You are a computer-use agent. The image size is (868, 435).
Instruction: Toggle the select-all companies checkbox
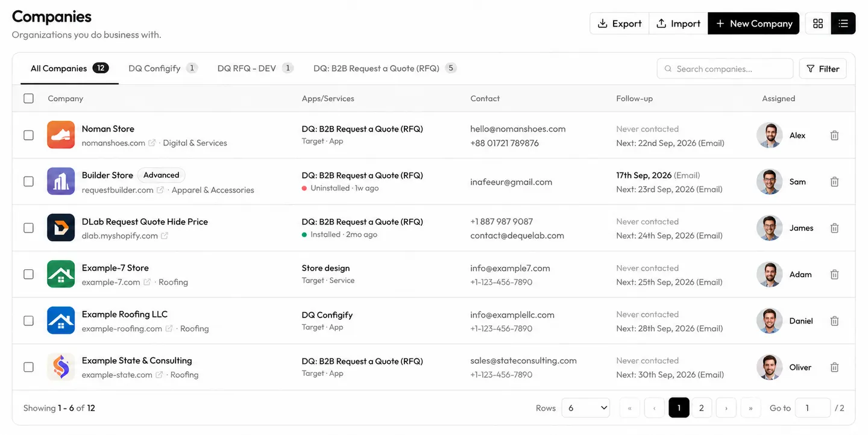pos(28,98)
